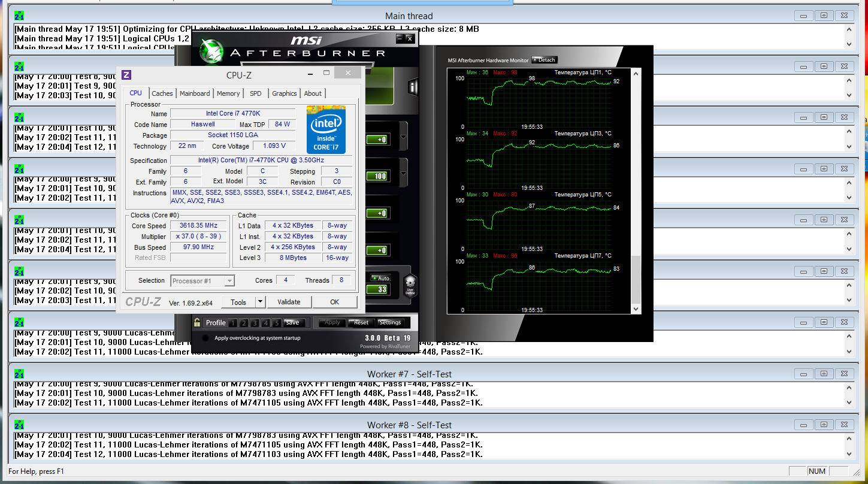Open the Memory tab in CPU-Z
Screen dimensions: 868x484
tap(228, 93)
